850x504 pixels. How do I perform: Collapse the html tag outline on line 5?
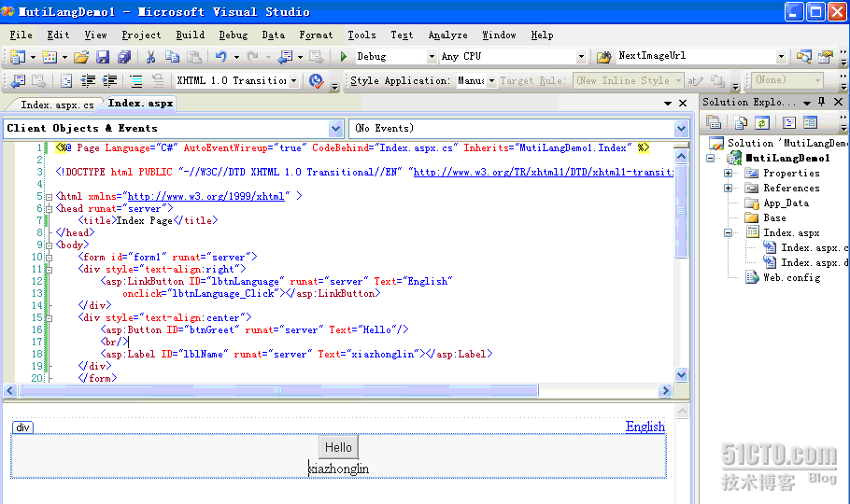[49, 197]
